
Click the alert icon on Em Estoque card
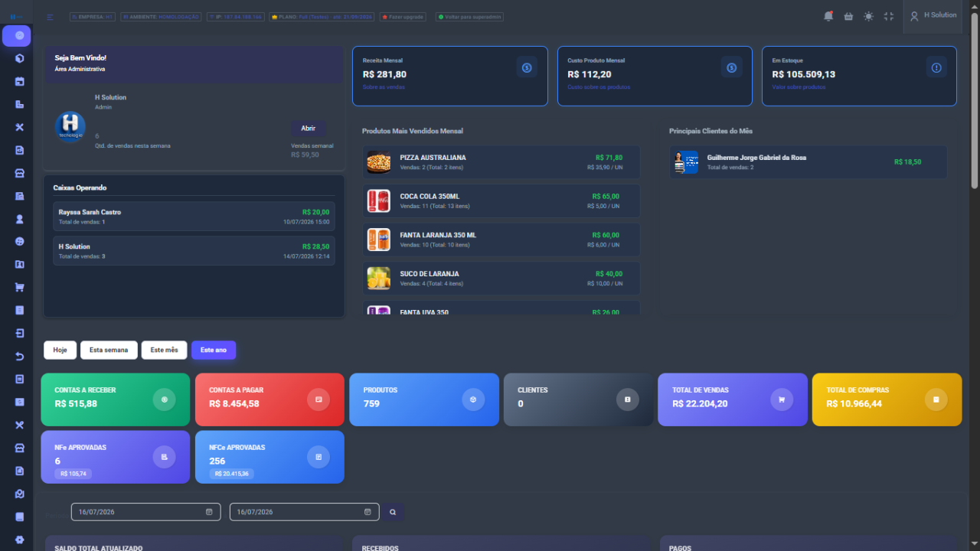pos(936,67)
